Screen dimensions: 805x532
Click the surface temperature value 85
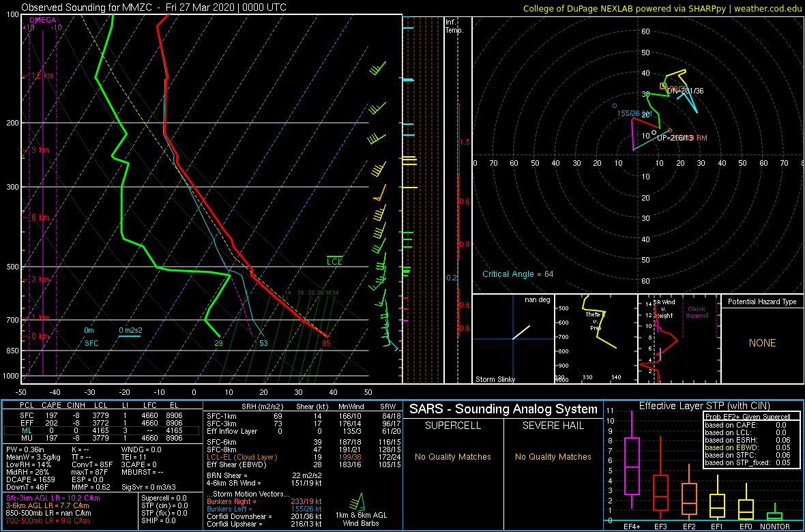326,343
